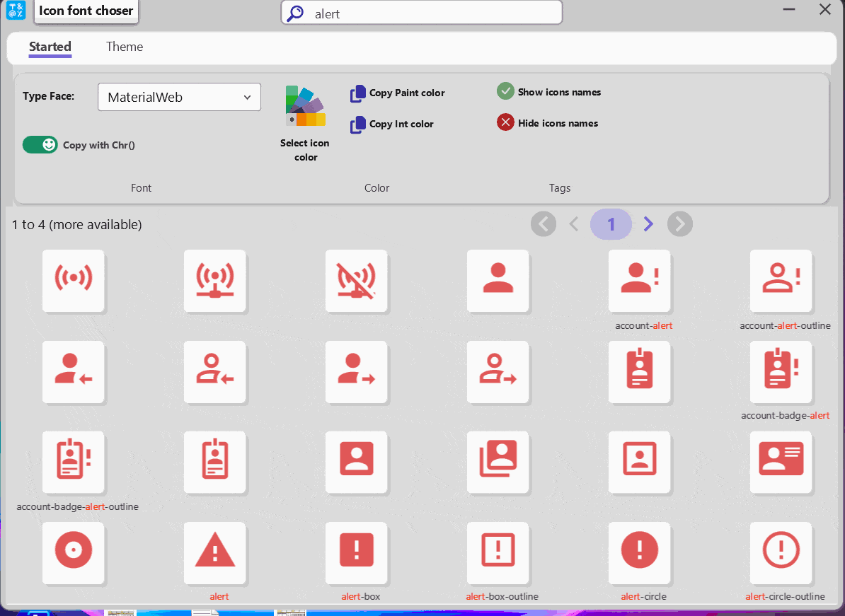Pick the filled account with right arrow tile
This screenshot has height=616, width=845.
(356, 371)
